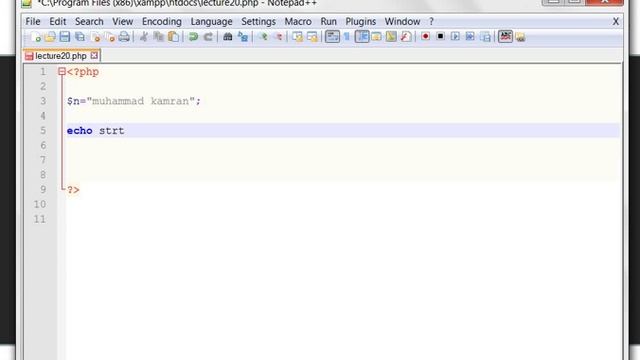This screenshot has height=360, width=640.
Task: Select the lecture20.php tab
Action: (60, 56)
